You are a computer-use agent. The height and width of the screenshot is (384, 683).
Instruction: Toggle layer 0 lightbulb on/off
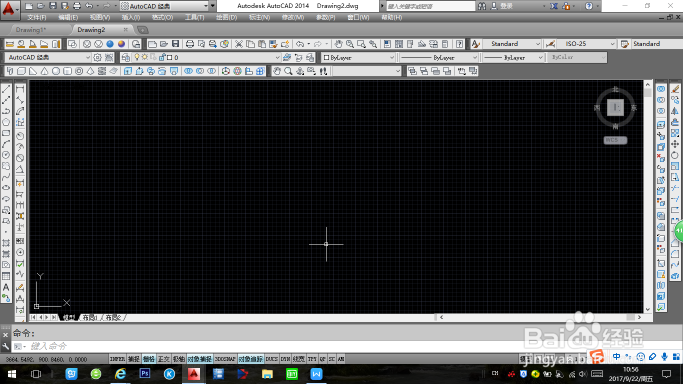point(137,57)
